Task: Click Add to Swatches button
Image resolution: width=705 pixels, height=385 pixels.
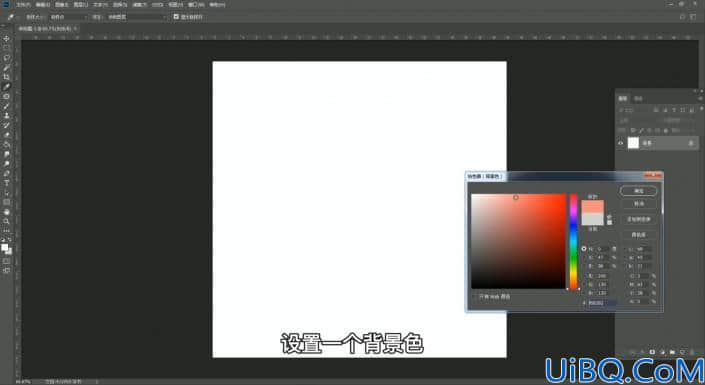Action: 638,219
